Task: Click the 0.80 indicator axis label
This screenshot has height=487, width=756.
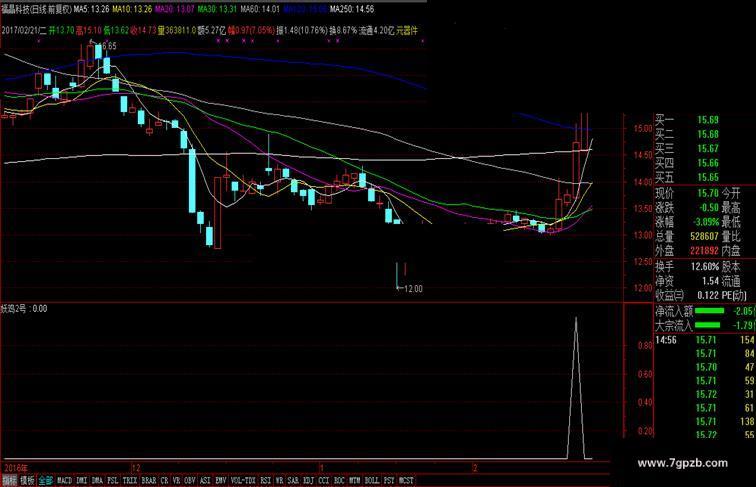Action: click(x=646, y=346)
